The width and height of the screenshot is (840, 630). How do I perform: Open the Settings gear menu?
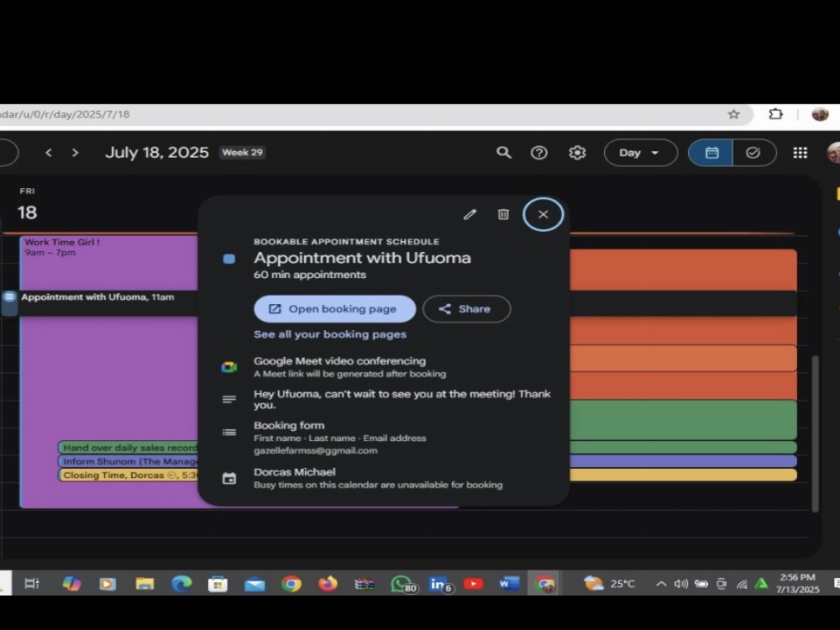pyautogui.click(x=577, y=153)
